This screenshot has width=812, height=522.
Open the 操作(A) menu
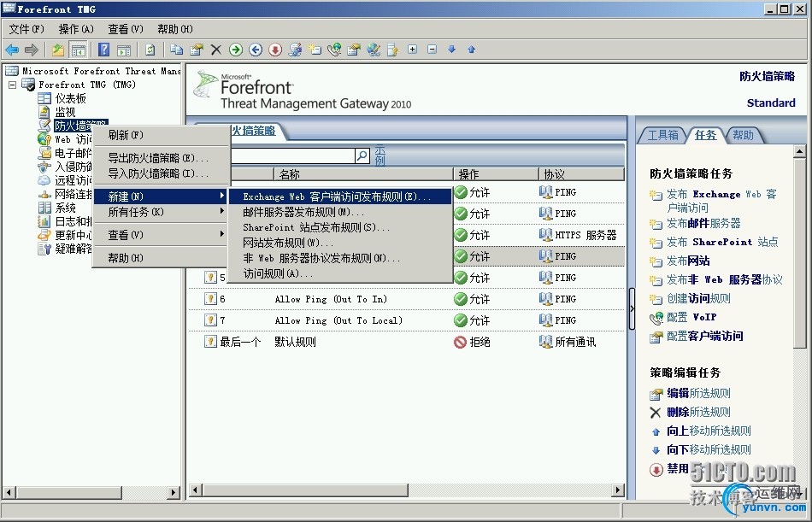(x=76, y=29)
